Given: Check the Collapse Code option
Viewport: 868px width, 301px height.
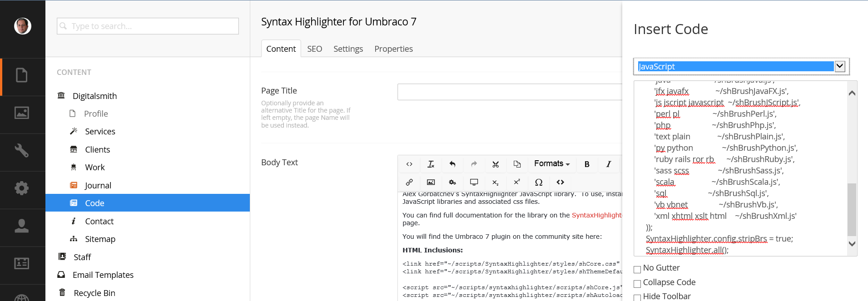Looking at the screenshot, I should click(637, 284).
